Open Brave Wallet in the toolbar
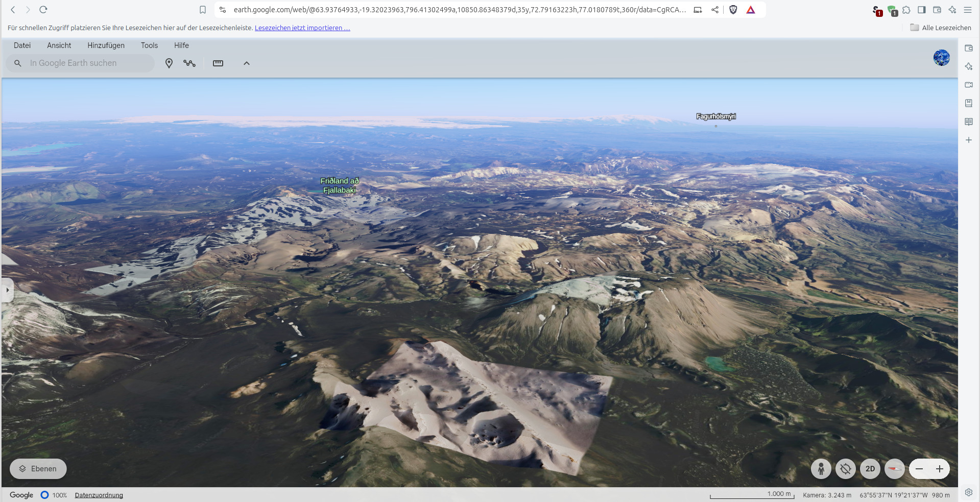Image resolution: width=980 pixels, height=502 pixels. pyautogui.click(x=937, y=10)
